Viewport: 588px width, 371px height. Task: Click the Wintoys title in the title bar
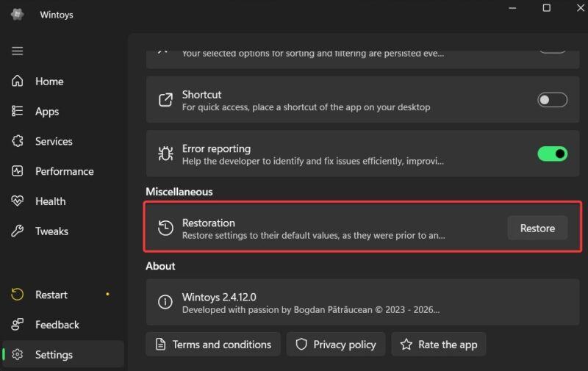(57, 15)
